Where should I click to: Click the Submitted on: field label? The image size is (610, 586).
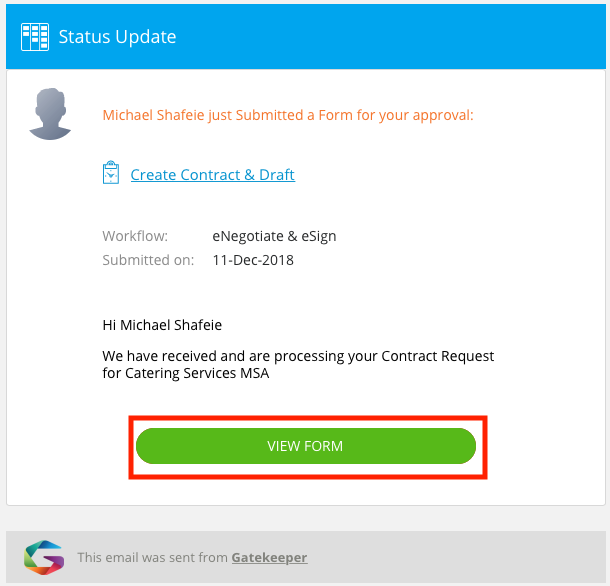148,260
